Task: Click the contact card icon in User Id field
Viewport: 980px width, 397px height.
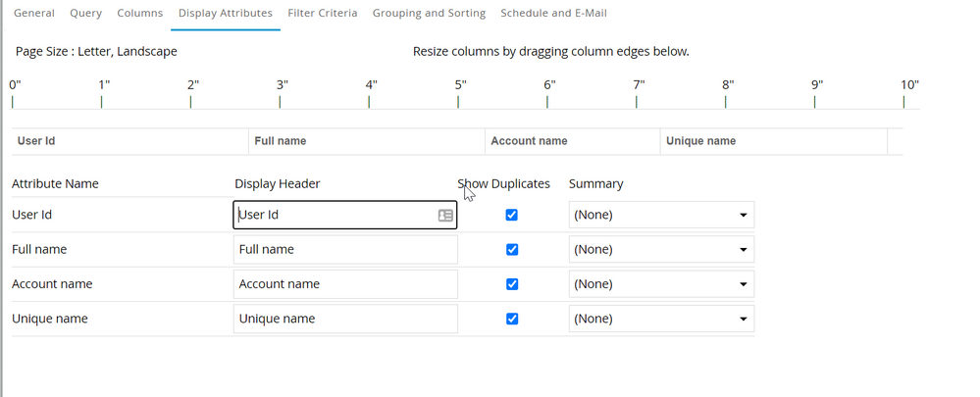Action: (445, 216)
